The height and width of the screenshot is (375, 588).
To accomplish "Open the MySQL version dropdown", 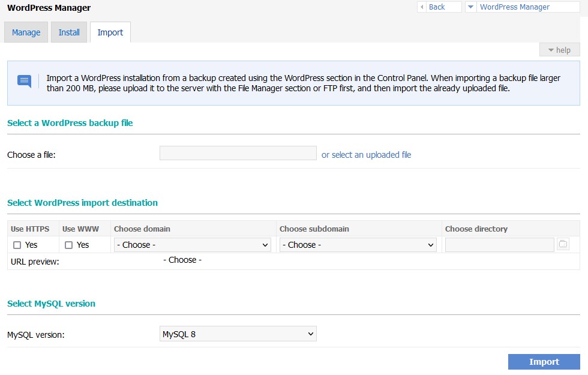I will (238, 334).
